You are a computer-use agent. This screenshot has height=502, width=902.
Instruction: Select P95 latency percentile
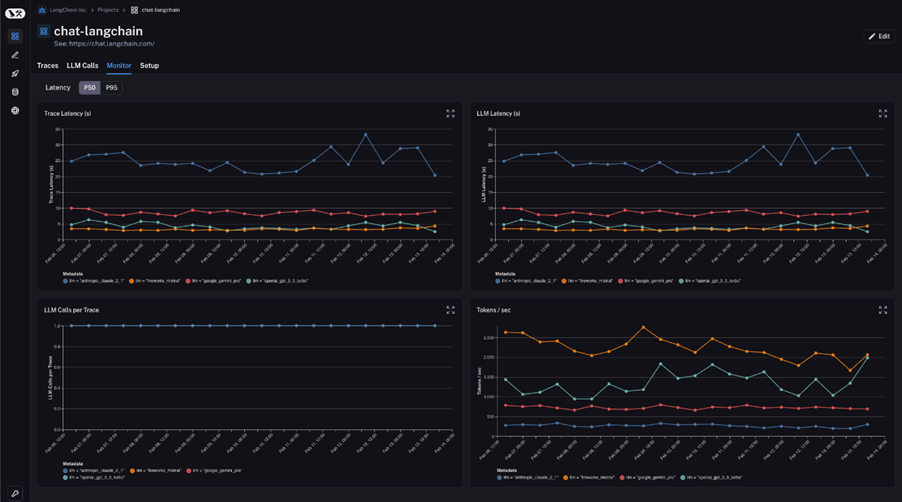(112, 87)
